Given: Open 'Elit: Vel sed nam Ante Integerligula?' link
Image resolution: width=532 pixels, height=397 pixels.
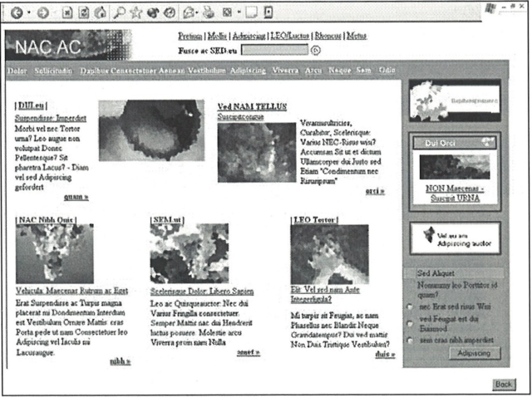Looking at the screenshot, I should pos(325,295).
